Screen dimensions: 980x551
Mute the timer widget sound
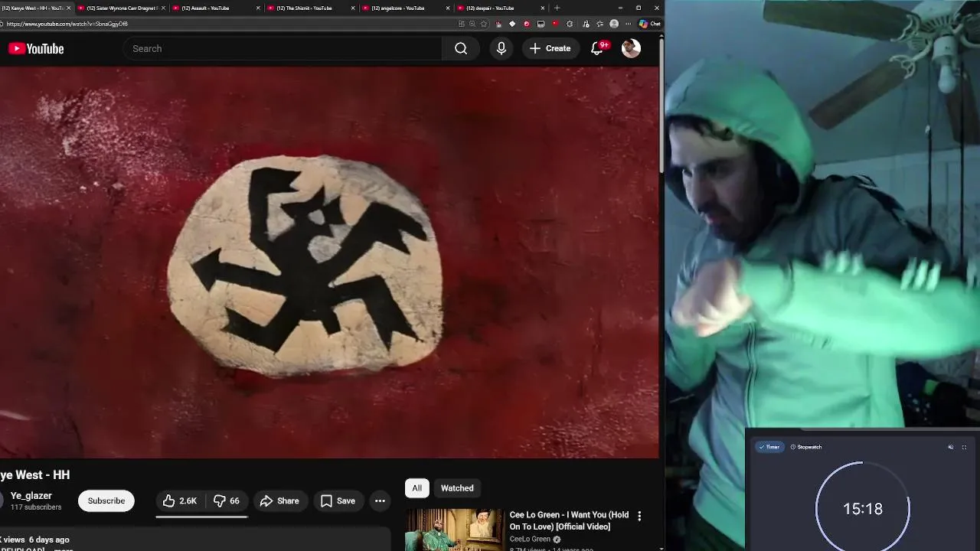[x=951, y=447]
